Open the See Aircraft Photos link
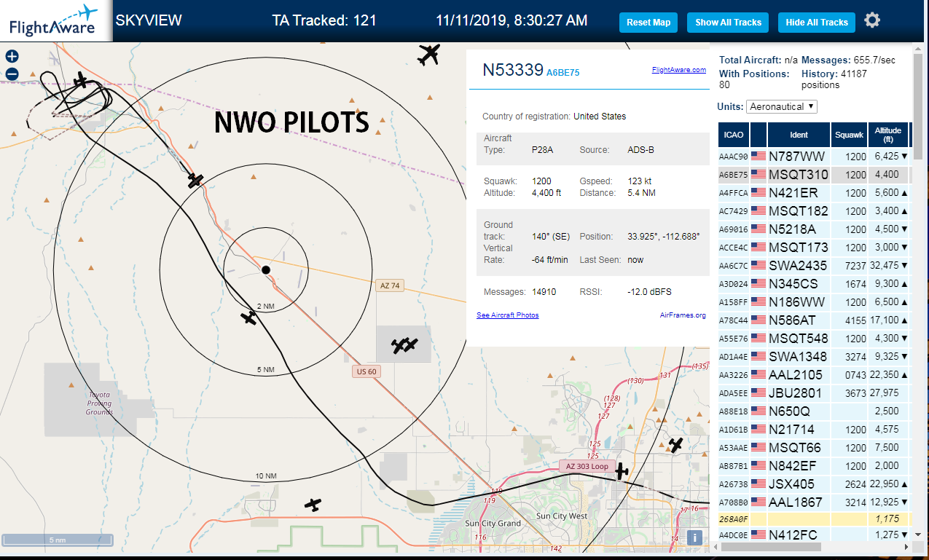Viewport: 929px width, 560px height. [x=508, y=315]
